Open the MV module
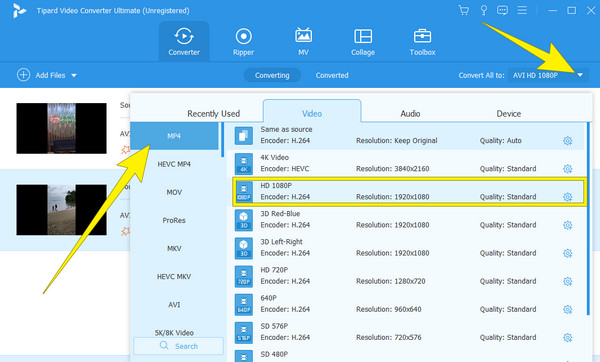 point(303,41)
